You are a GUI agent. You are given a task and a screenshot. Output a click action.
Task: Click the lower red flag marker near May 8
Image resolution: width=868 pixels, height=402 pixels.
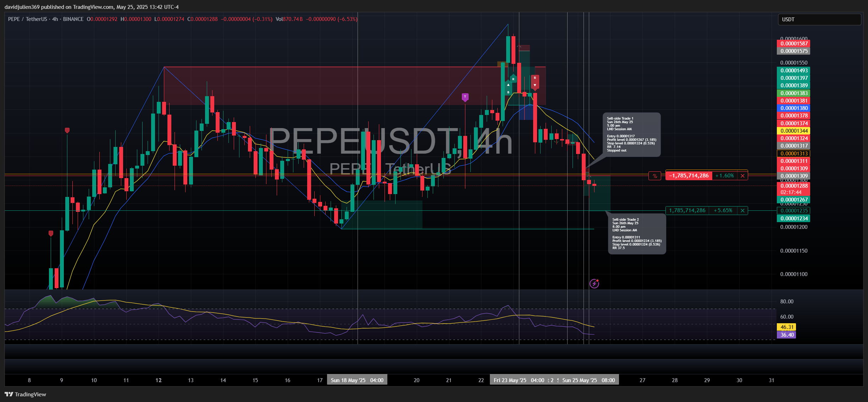pos(51,233)
